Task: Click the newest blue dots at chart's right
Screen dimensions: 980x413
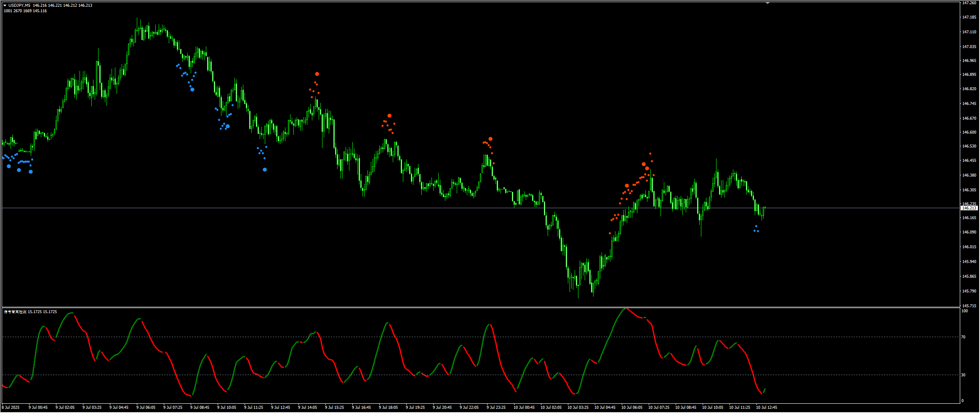Action: pos(756,230)
